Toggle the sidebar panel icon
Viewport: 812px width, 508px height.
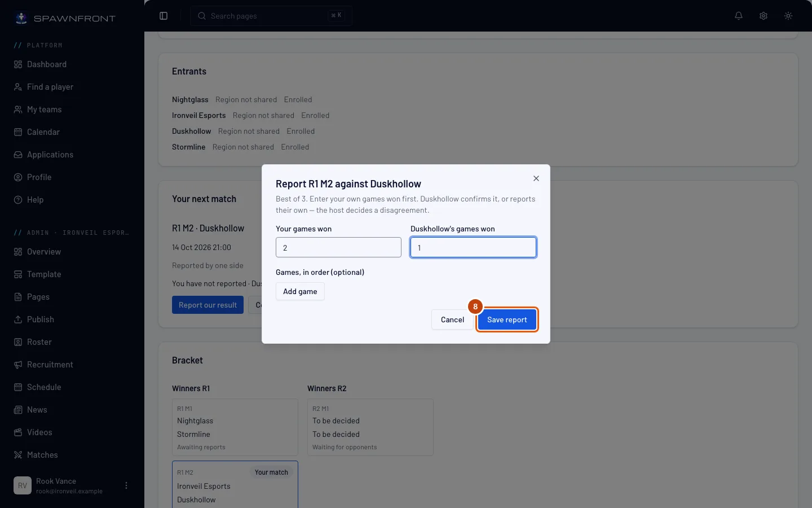164,16
